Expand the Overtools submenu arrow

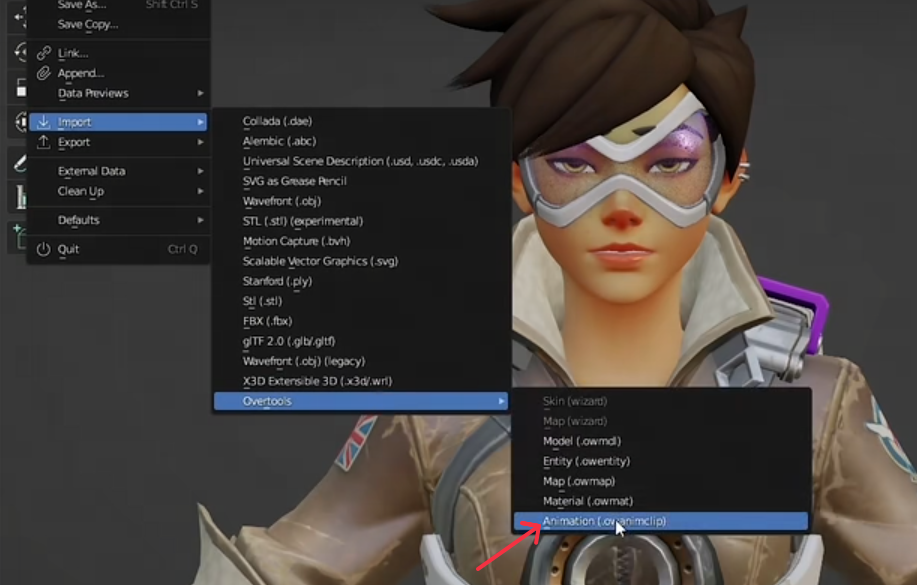[x=501, y=401]
